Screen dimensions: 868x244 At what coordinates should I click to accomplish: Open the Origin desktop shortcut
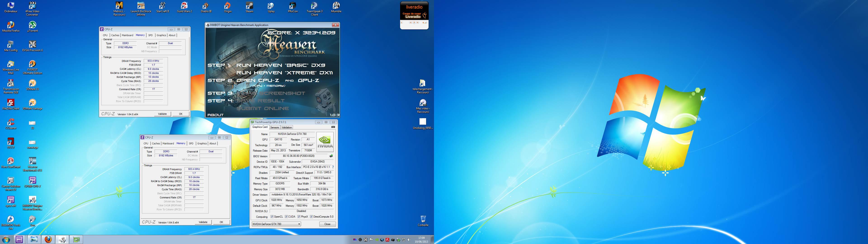228,7
